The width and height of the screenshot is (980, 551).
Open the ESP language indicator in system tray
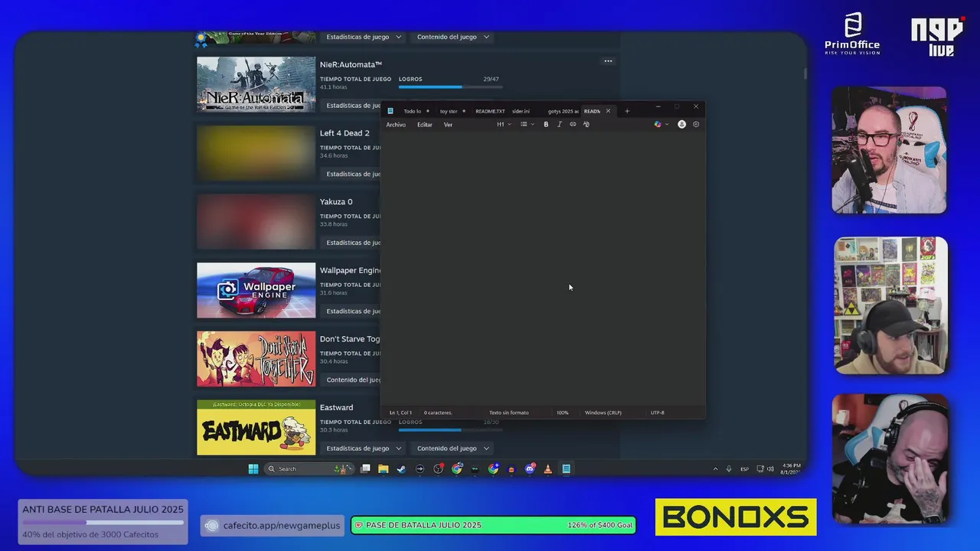744,469
